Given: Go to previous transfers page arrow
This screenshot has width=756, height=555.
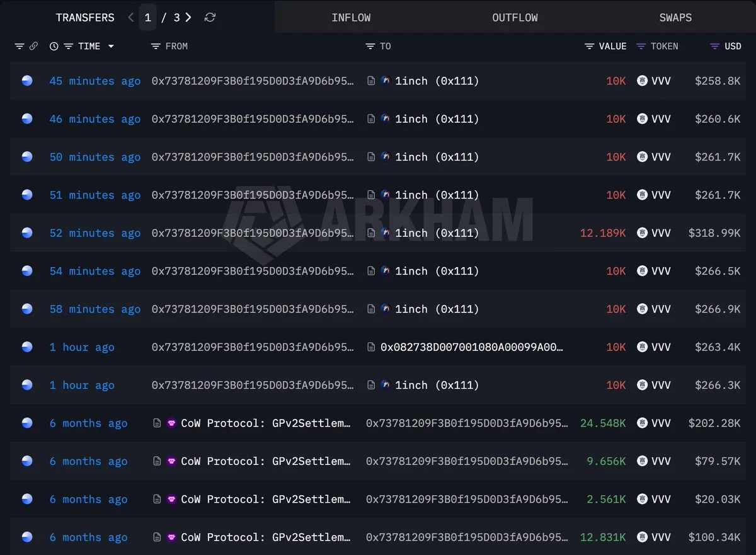Looking at the screenshot, I should click(131, 18).
